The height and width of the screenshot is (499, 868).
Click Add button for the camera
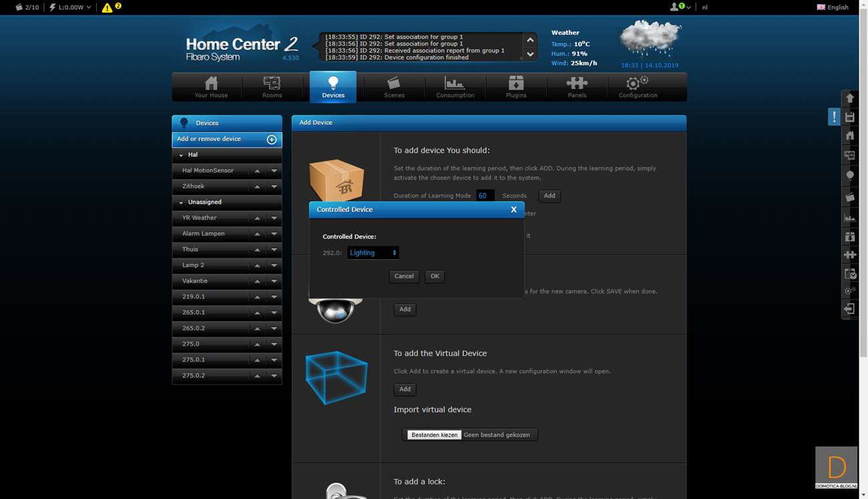(405, 309)
